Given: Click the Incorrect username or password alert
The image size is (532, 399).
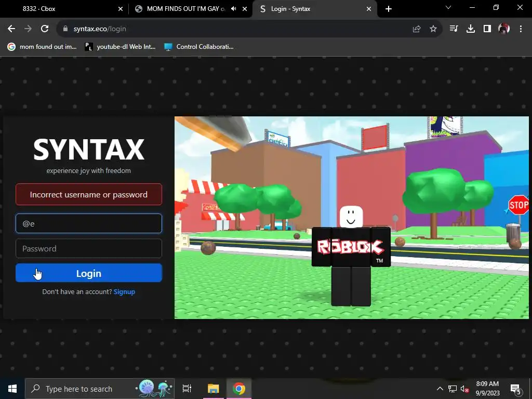Looking at the screenshot, I should [89, 194].
